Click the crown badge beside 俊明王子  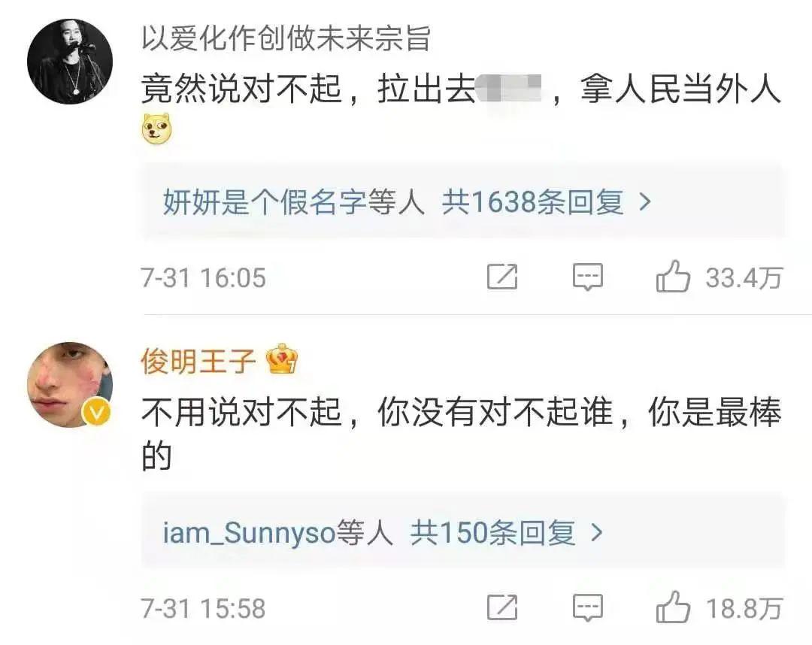pyautogui.click(x=282, y=361)
